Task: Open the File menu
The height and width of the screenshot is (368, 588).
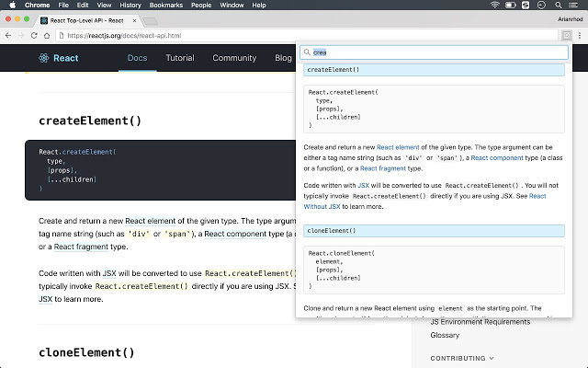Action: 63,5
